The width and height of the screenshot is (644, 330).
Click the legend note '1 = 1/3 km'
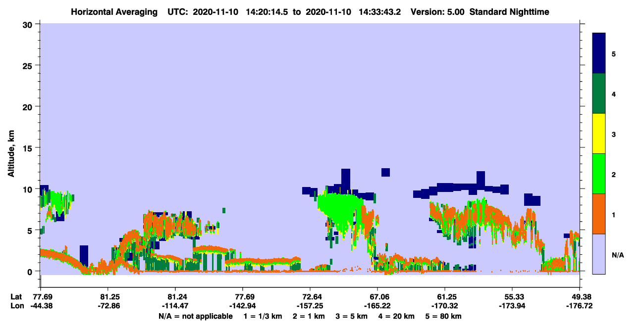[x=263, y=316]
